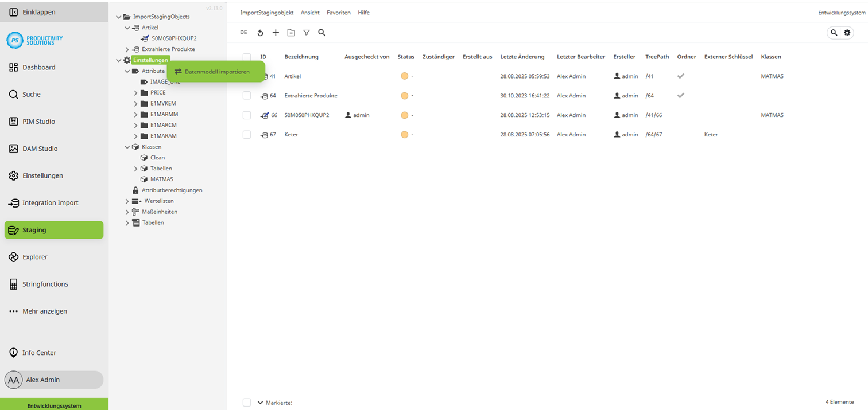
Task: Collapse the Klassen tree node
Action: coord(127,147)
